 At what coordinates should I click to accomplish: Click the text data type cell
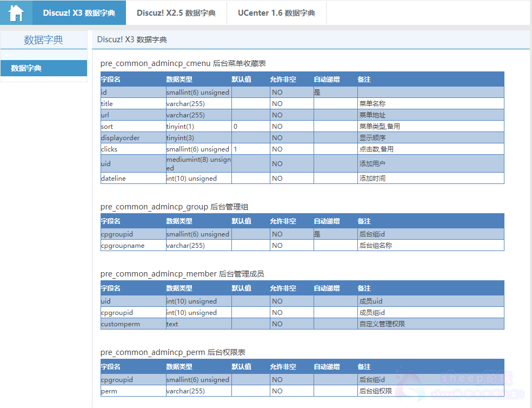199,324
